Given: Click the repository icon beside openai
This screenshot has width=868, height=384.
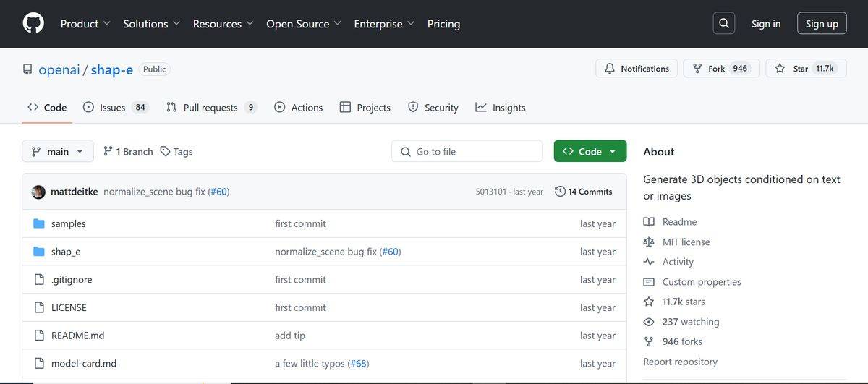Looking at the screenshot, I should click(x=27, y=69).
